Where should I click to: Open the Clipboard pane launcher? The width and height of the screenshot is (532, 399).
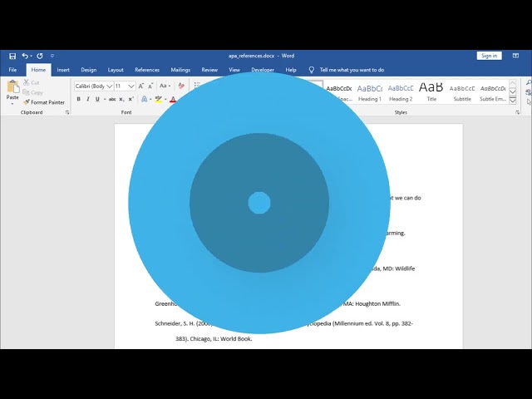pos(67,112)
